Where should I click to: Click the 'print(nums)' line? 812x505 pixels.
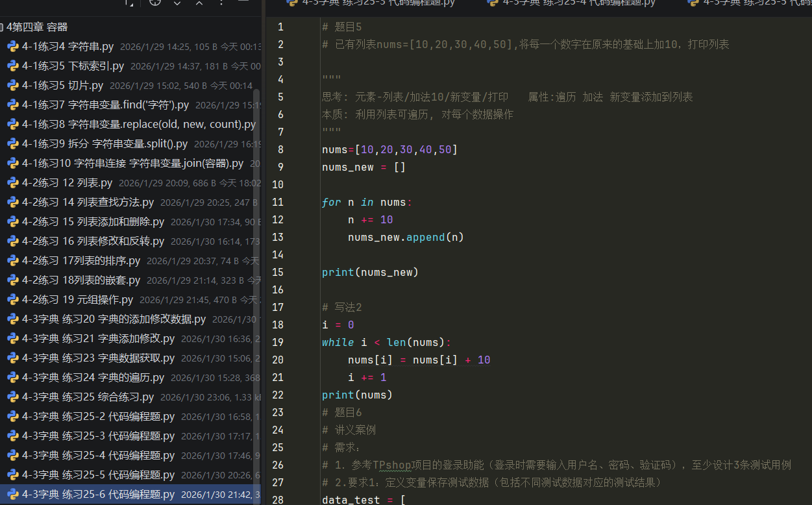358,395
